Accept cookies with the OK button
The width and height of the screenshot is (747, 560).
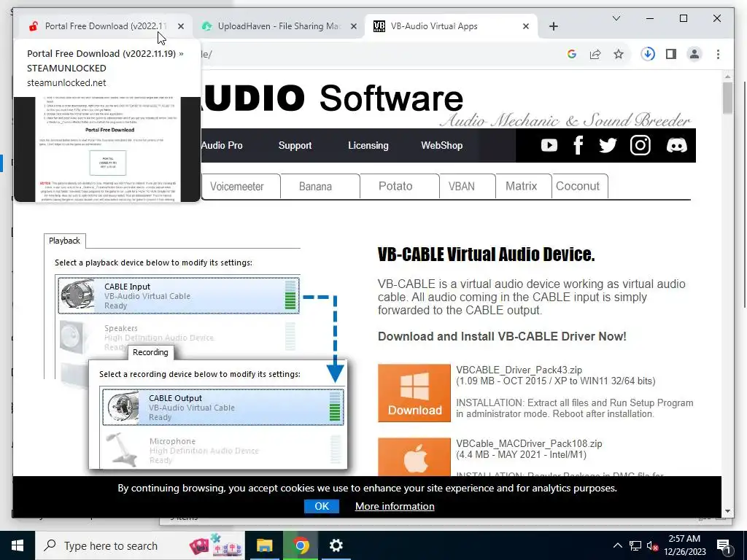click(322, 506)
